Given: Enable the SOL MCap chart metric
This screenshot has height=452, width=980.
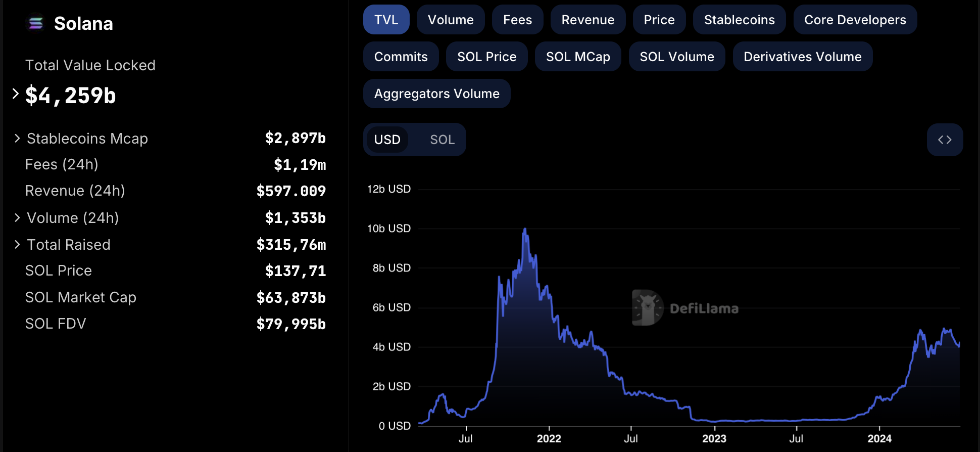Looking at the screenshot, I should (578, 57).
